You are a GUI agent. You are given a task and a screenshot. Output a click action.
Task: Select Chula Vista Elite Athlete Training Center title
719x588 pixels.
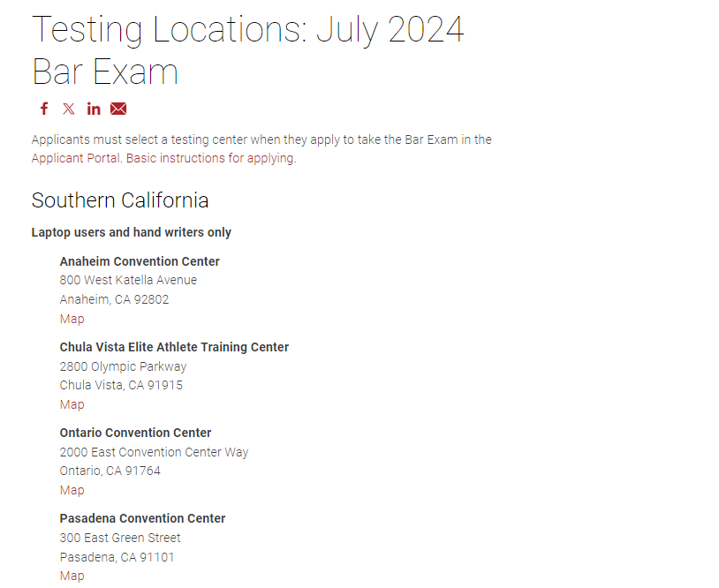pyautogui.click(x=174, y=347)
